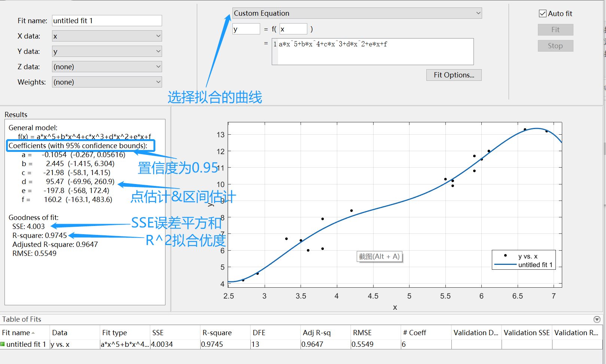Open the X data dropdown
Screen dimensions: 606x364
[x=107, y=36]
